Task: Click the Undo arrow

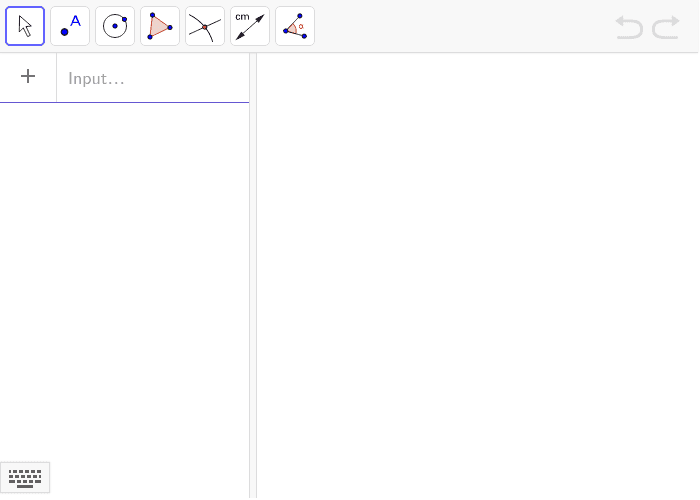Action: pyautogui.click(x=629, y=27)
